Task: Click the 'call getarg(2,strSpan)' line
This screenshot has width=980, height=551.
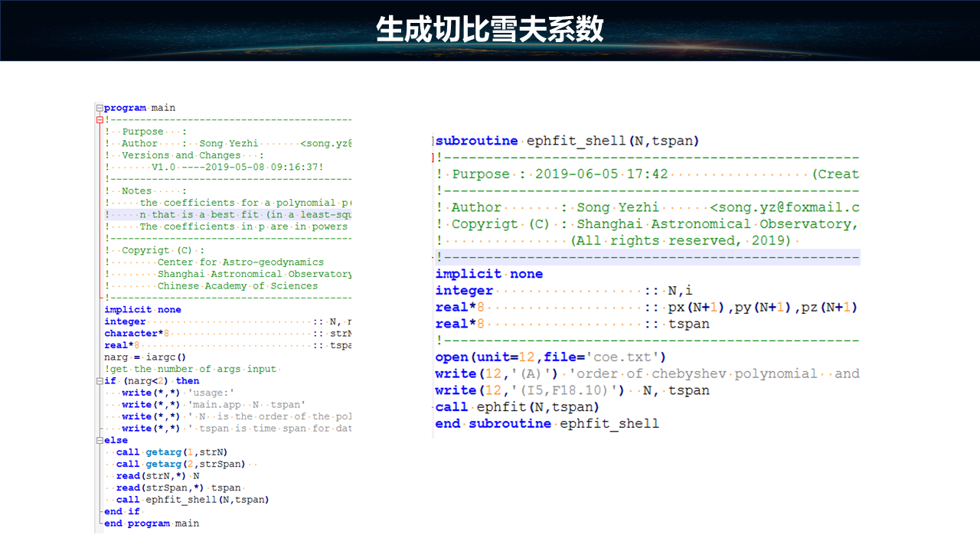Action: 181,465
